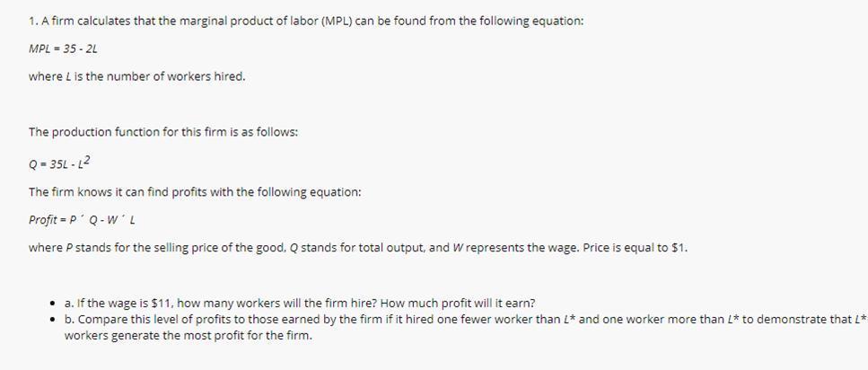Click the Profit = P ´ Q - W ´ L equation
This screenshot has width=868, height=370.
pyautogui.click(x=83, y=220)
